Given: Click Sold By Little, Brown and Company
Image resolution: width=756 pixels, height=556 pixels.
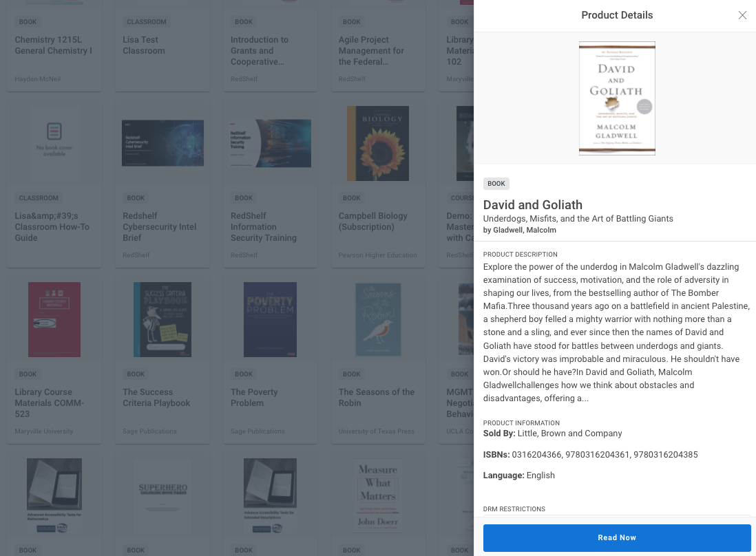Looking at the screenshot, I should point(552,434).
